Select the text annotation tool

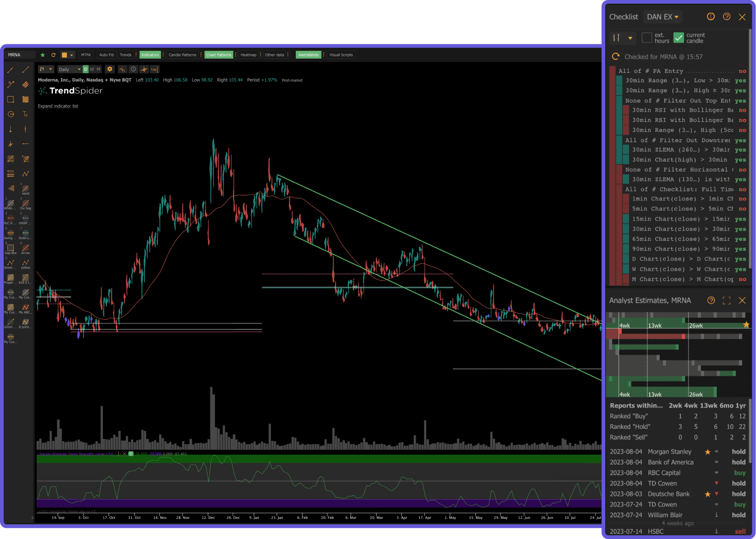click(x=25, y=114)
